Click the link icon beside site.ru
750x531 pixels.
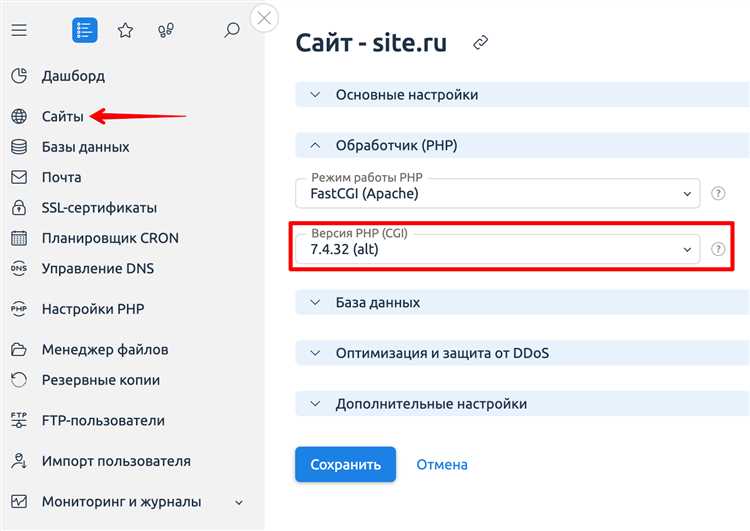[480, 43]
